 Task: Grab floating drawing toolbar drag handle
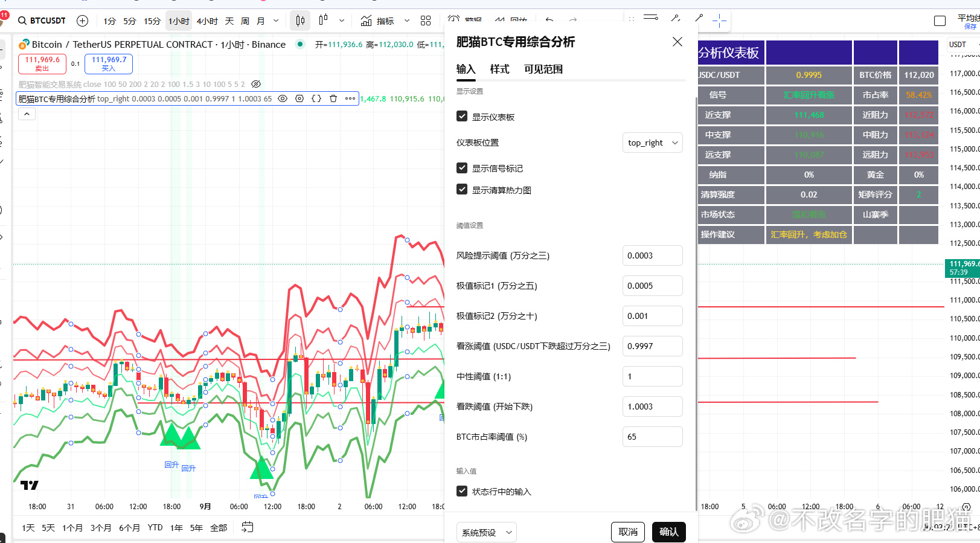coord(632,19)
